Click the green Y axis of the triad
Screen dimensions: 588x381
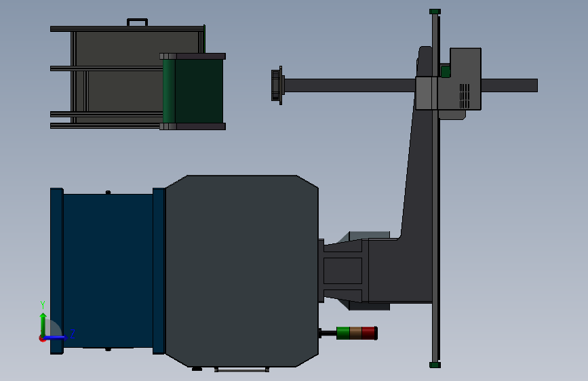[x=43, y=324]
